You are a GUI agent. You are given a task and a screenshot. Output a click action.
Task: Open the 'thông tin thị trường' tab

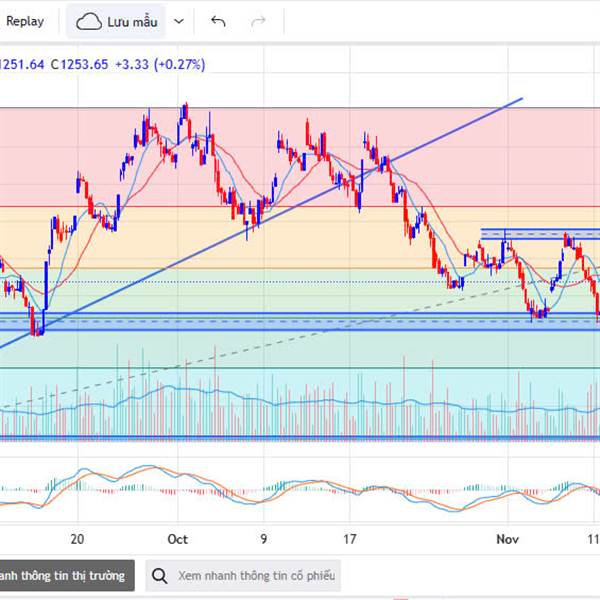pyautogui.click(x=66, y=576)
